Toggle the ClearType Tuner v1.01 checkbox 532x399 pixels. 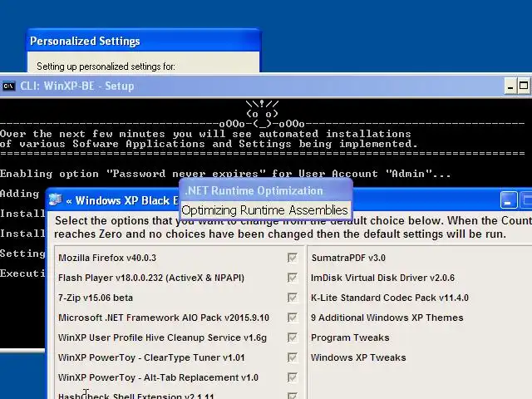tap(293, 357)
